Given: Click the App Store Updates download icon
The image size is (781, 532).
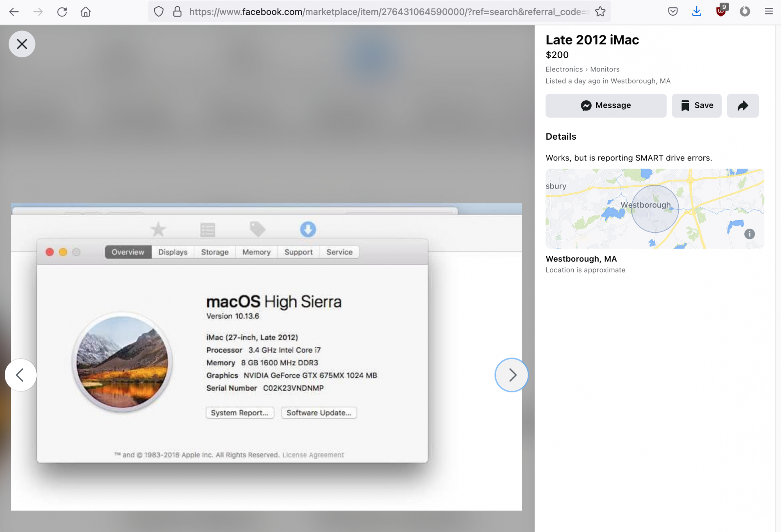Looking at the screenshot, I should 308,230.
